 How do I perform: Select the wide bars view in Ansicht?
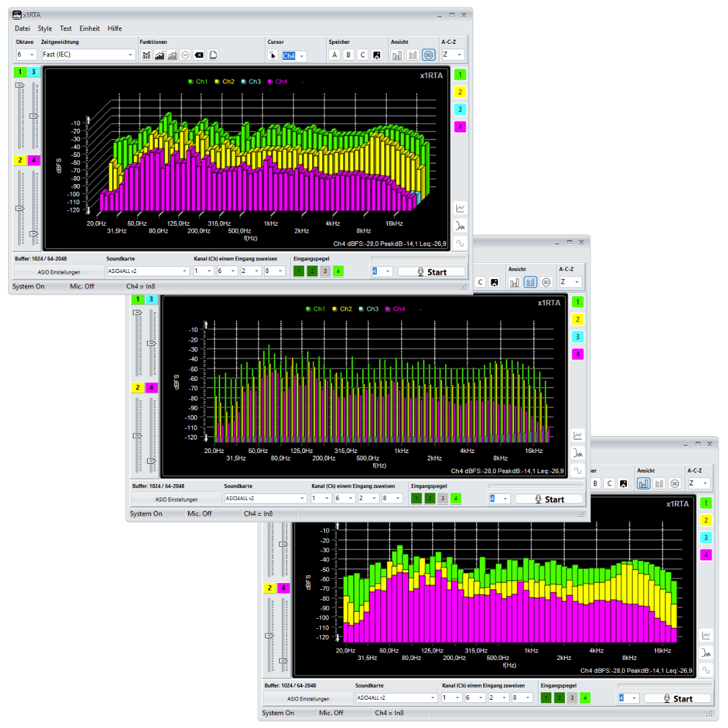(398, 55)
